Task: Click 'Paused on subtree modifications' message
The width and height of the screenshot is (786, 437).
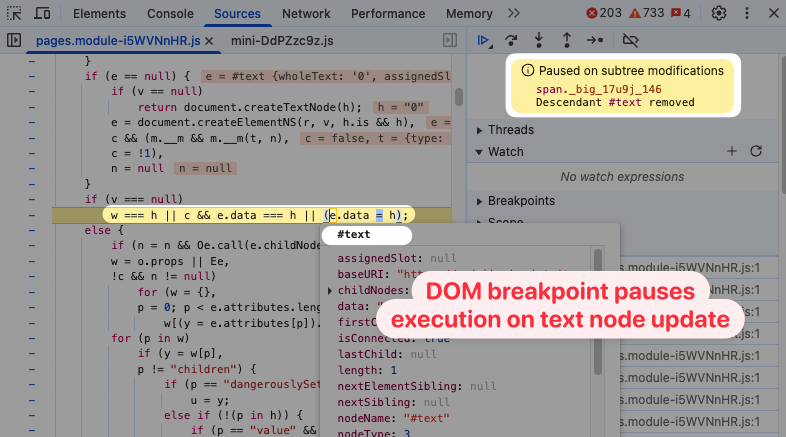Action: click(x=631, y=71)
